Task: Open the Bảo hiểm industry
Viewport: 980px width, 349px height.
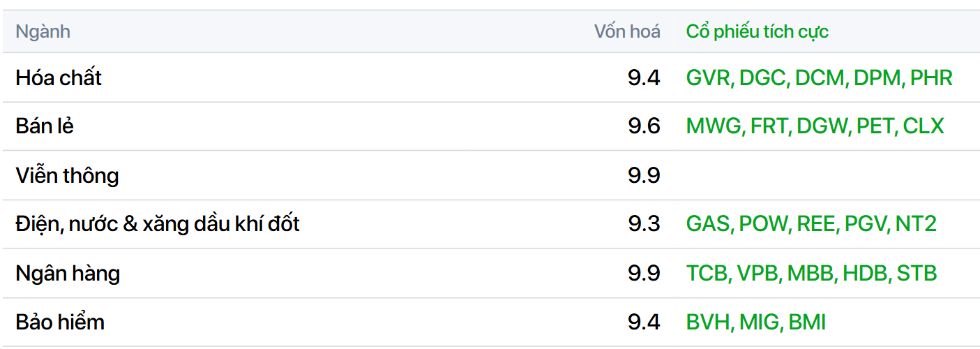Action: point(60,322)
